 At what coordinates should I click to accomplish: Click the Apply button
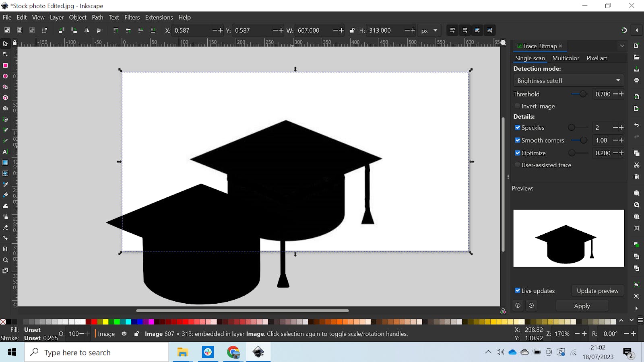click(582, 306)
